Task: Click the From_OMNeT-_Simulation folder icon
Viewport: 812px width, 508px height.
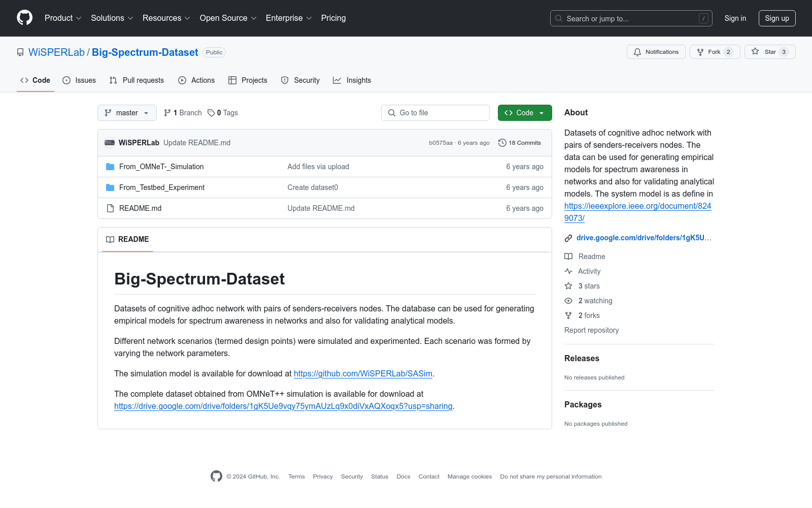Action: pos(110,167)
